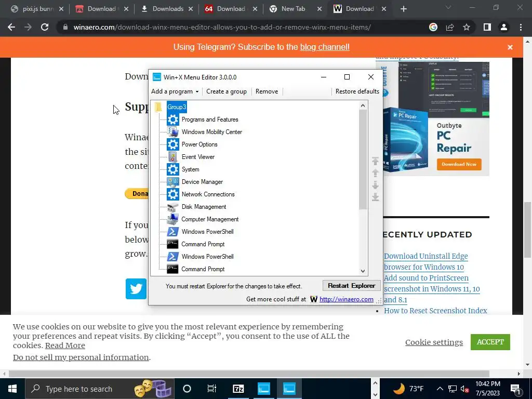The width and height of the screenshot is (532, 399).
Task: Click the Download Now ad button
Action: coord(459,164)
